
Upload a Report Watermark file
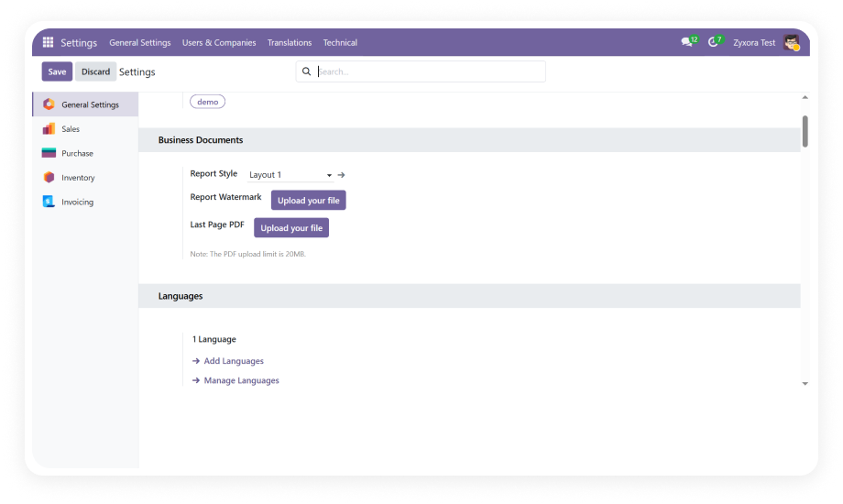[309, 200]
